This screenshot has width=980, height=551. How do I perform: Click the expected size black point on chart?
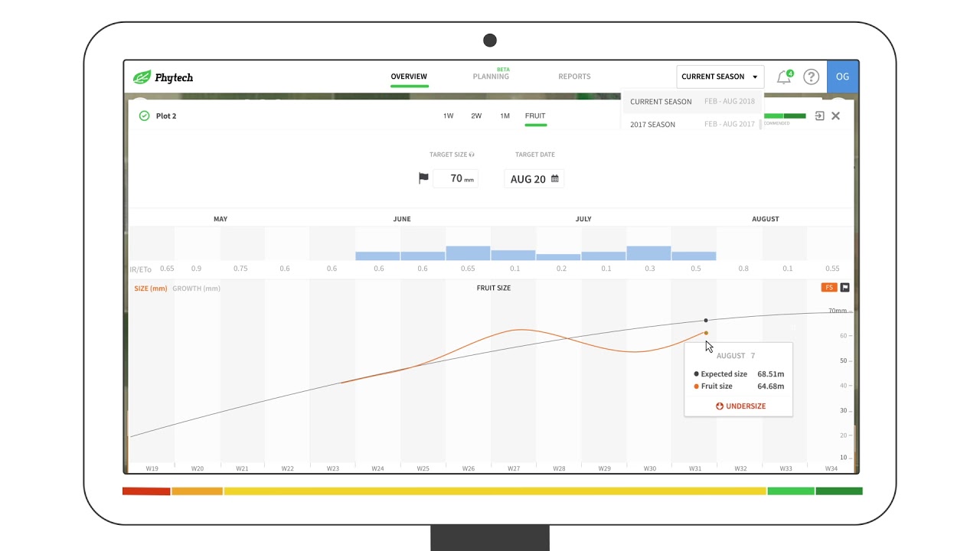tap(706, 320)
